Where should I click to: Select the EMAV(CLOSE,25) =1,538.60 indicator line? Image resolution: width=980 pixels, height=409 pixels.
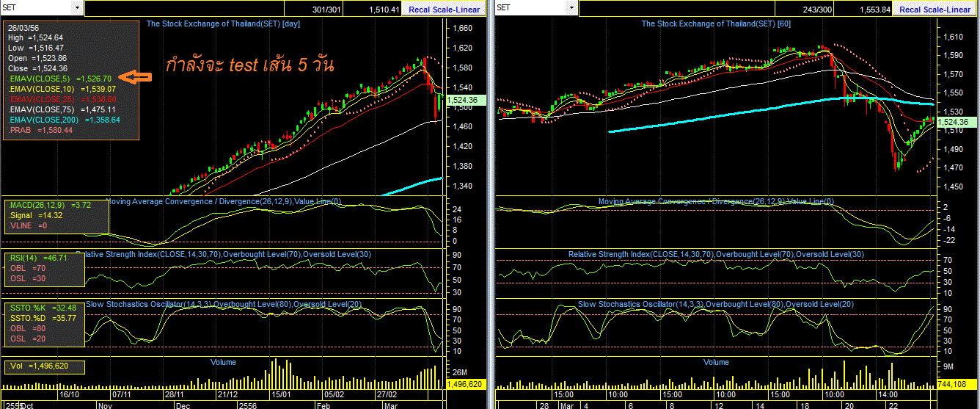[62, 99]
